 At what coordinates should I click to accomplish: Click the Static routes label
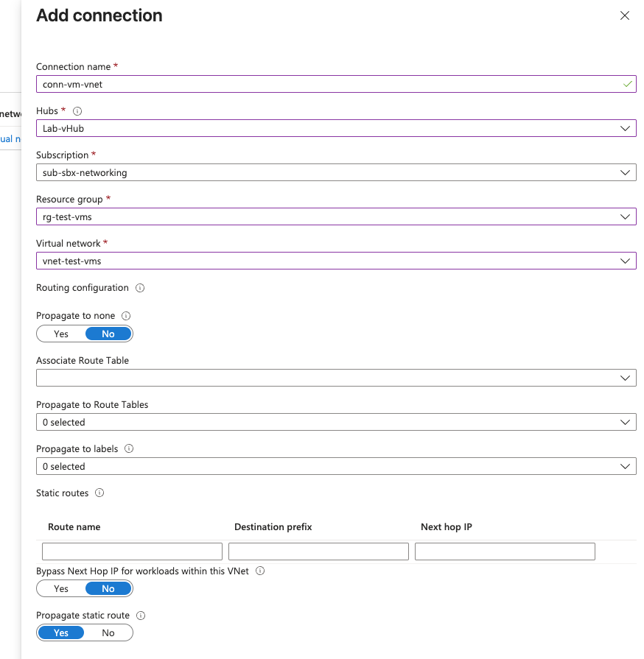coord(62,493)
